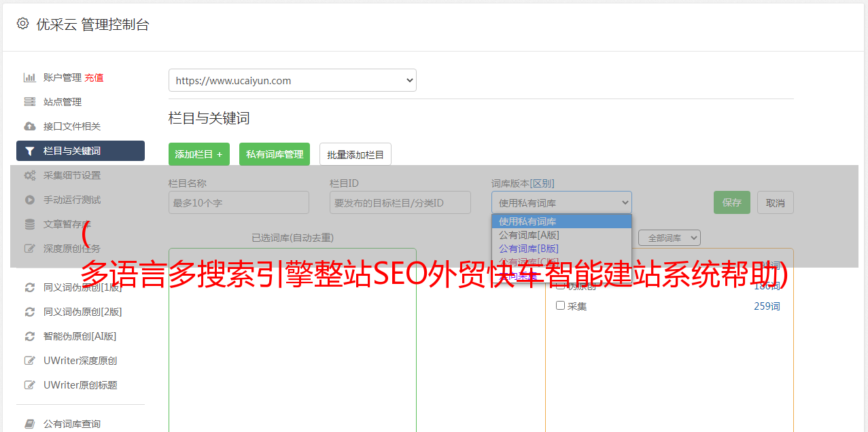The height and width of the screenshot is (432, 868).
Task: Click refresh icon of 智能伪原创[AI版]
Action: (x=30, y=336)
